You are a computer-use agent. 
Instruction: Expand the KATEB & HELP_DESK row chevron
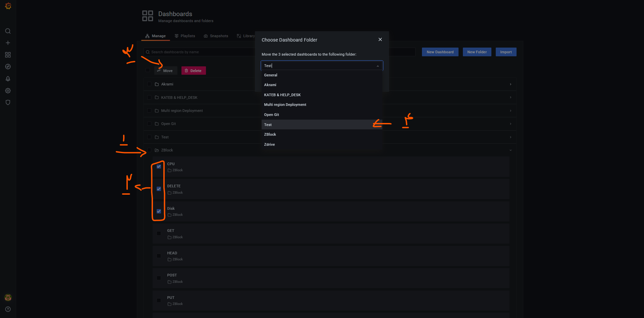pyautogui.click(x=511, y=98)
